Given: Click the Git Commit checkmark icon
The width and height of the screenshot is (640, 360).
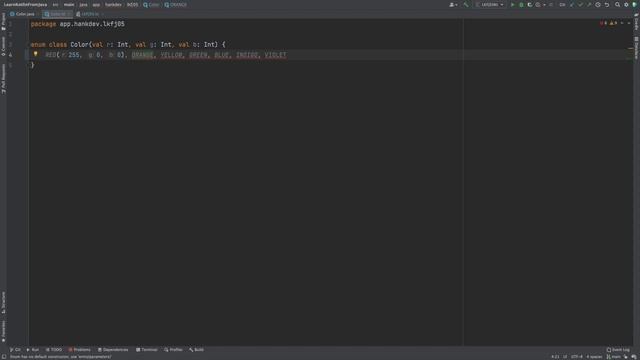Looking at the screenshot, I should [580, 5].
